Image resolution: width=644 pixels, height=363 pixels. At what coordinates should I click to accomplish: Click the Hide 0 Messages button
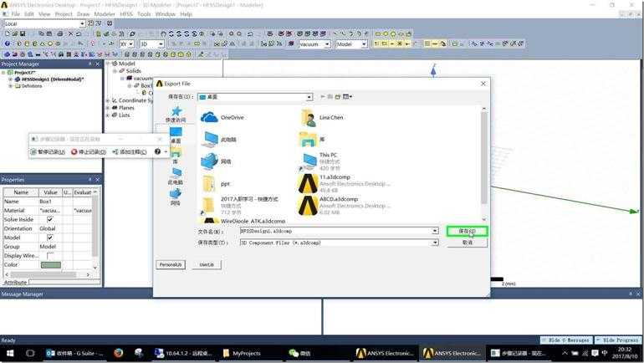(x=566, y=340)
